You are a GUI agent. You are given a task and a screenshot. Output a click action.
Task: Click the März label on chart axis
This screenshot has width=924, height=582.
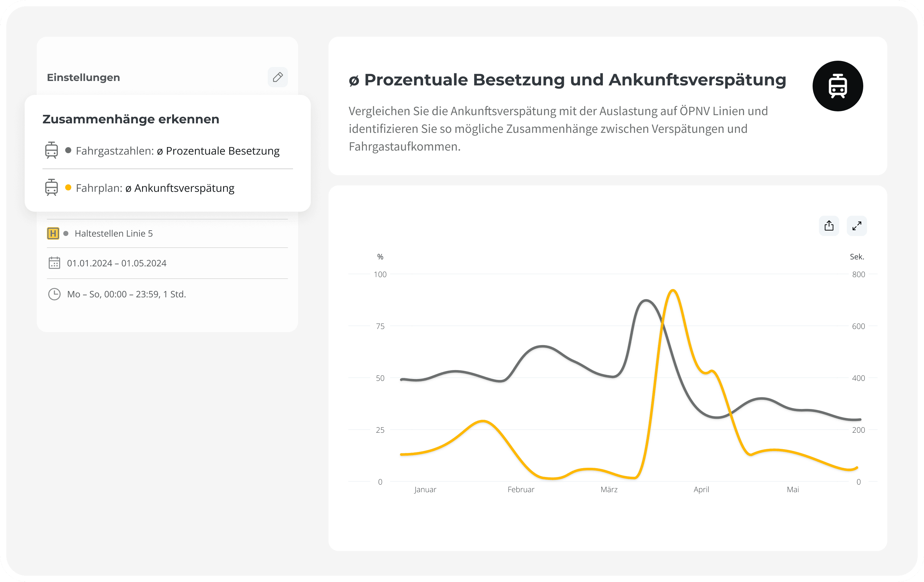pos(609,490)
